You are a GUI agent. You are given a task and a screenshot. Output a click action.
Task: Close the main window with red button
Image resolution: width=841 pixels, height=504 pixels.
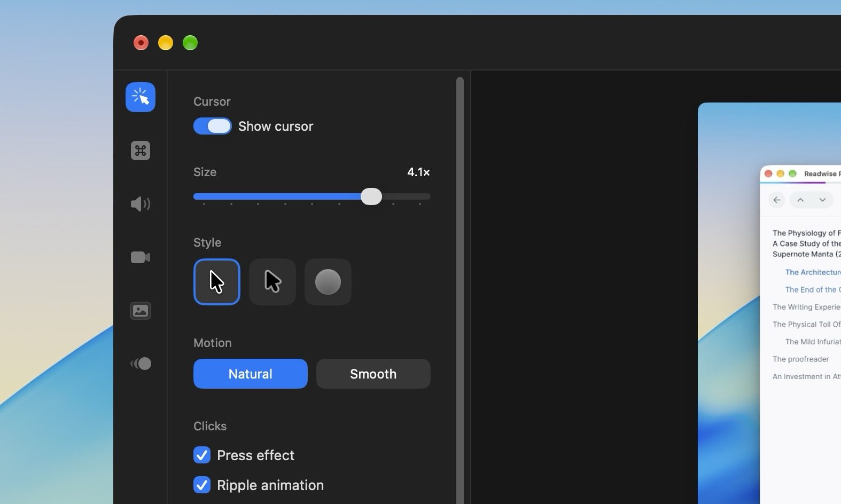tap(141, 43)
